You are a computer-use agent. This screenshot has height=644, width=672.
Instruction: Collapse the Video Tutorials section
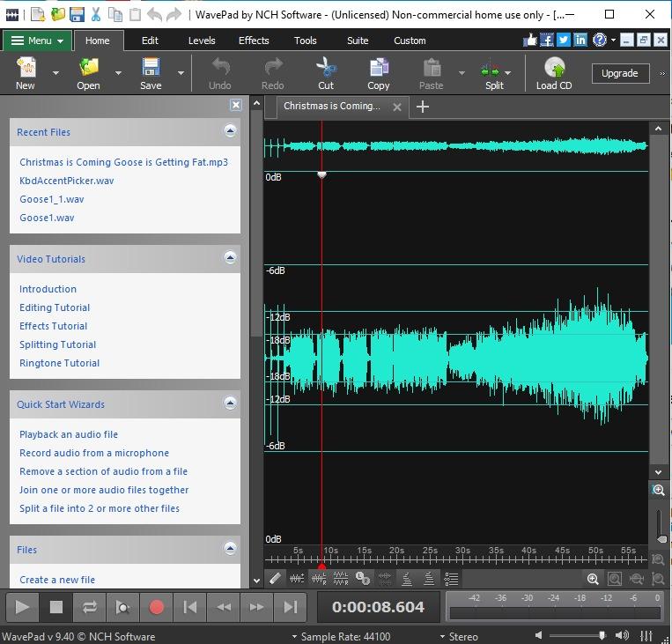click(230, 257)
